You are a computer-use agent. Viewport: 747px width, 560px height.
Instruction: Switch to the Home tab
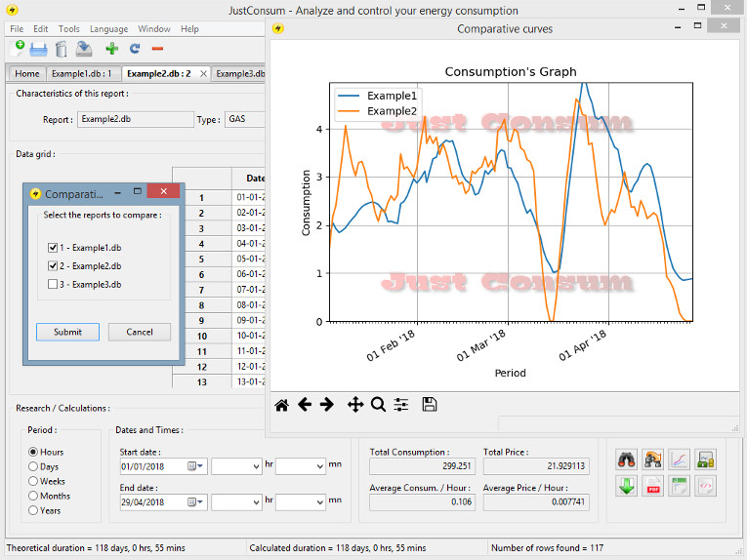pyautogui.click(x=27, y=74)
